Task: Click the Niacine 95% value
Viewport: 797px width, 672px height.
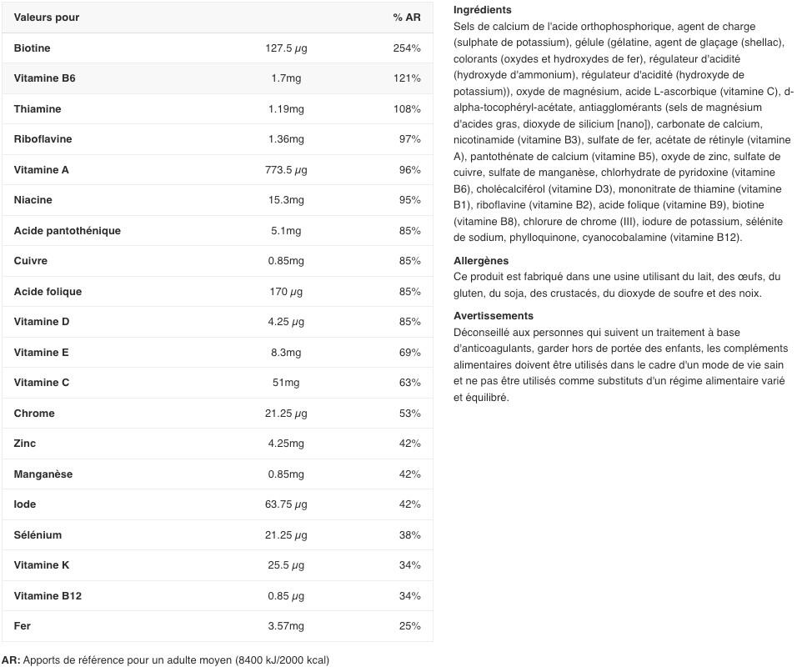Action: point(409,200)
